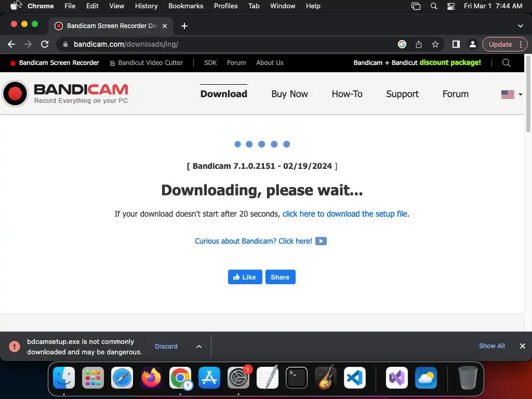This screenshot has width=532, height=399.
Task: Open the Window menu
Action: [283, 6]
